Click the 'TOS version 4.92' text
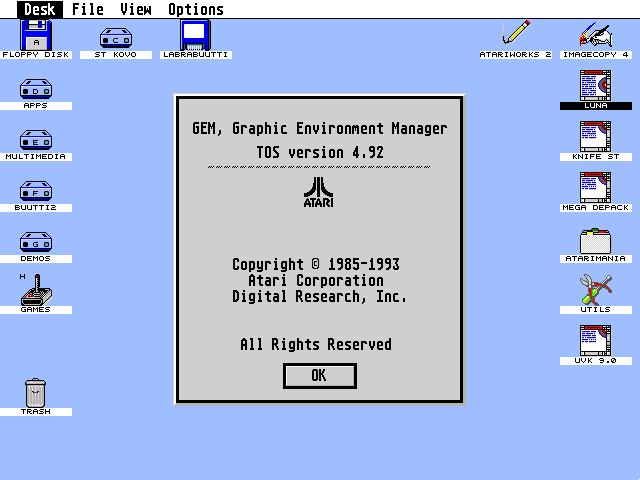Screen dimensions: 640x480 [x=320, y=153]
